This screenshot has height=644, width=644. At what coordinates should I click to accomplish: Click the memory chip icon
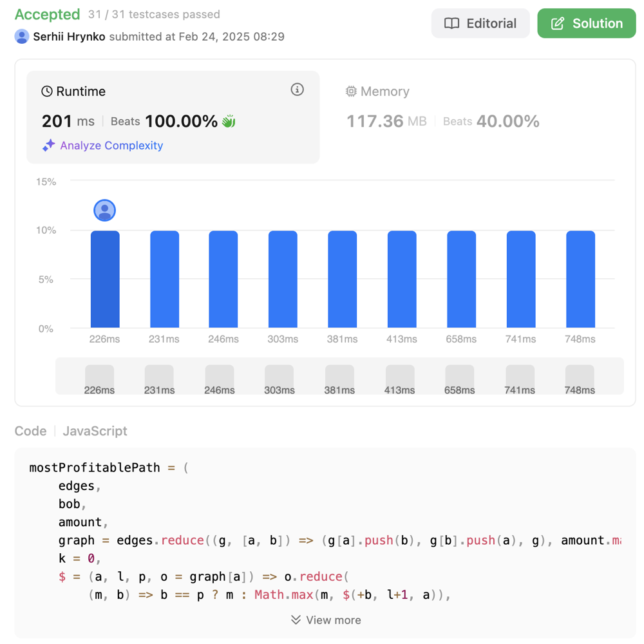click(x=351, y=91)
